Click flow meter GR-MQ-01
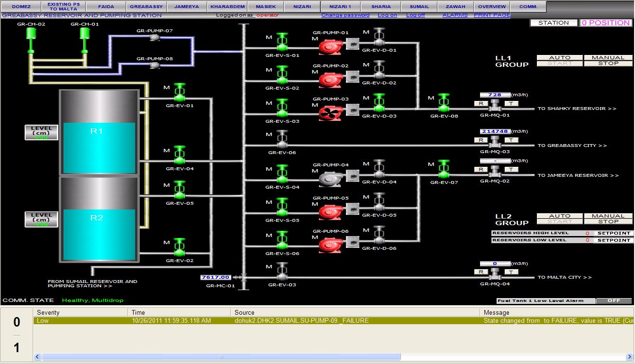The image size is (635, 364). [x=495, y=105]
